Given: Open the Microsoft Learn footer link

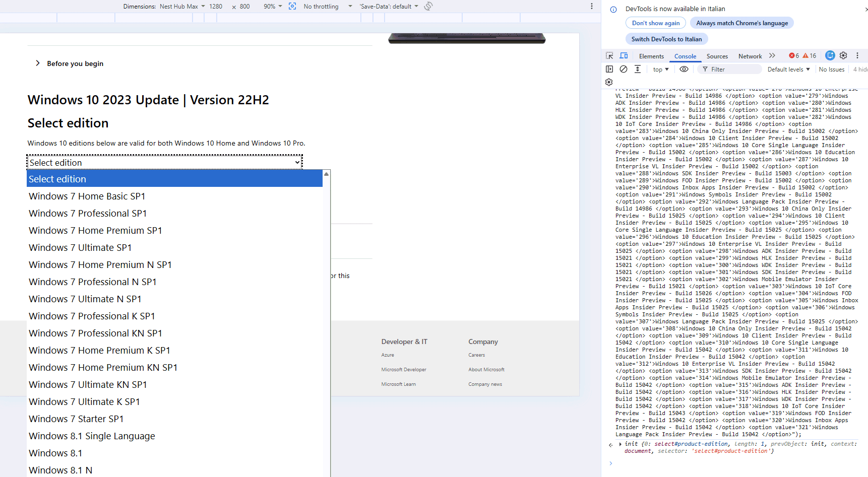Looking at the screenshot, I should pyautogui.click(x=399, y=384).
